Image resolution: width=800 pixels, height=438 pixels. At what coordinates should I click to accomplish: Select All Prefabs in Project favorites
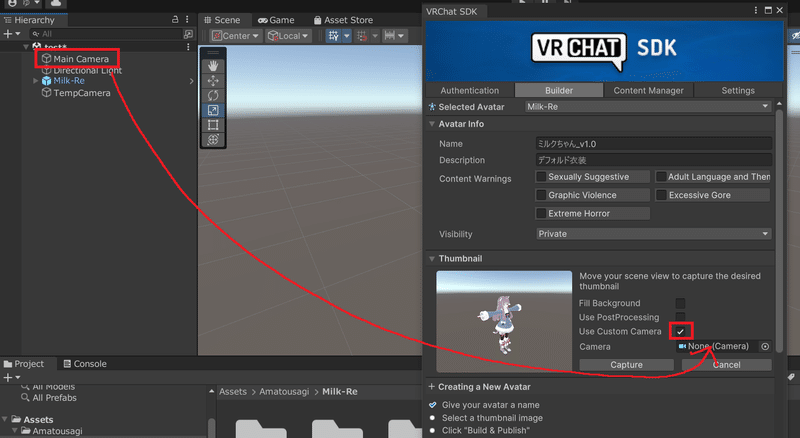click(55, 398)
